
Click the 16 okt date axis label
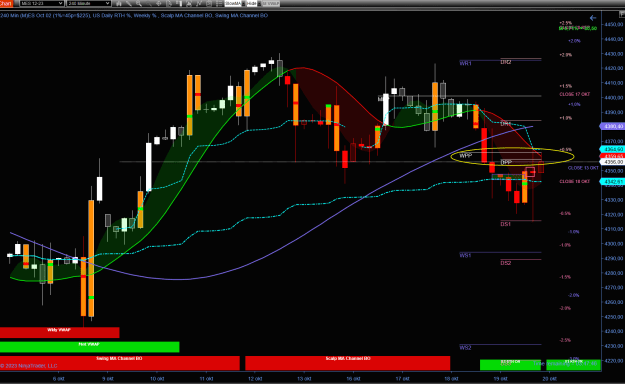354,378
